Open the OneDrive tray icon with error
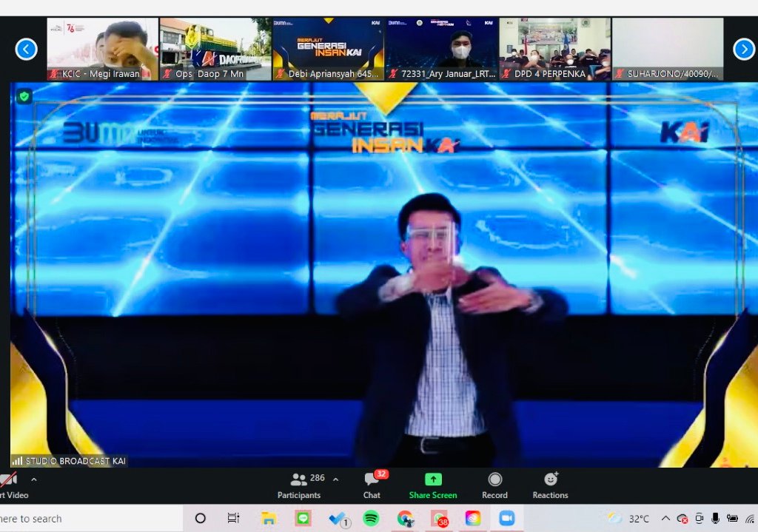758x532 pixels. [682, 519]
